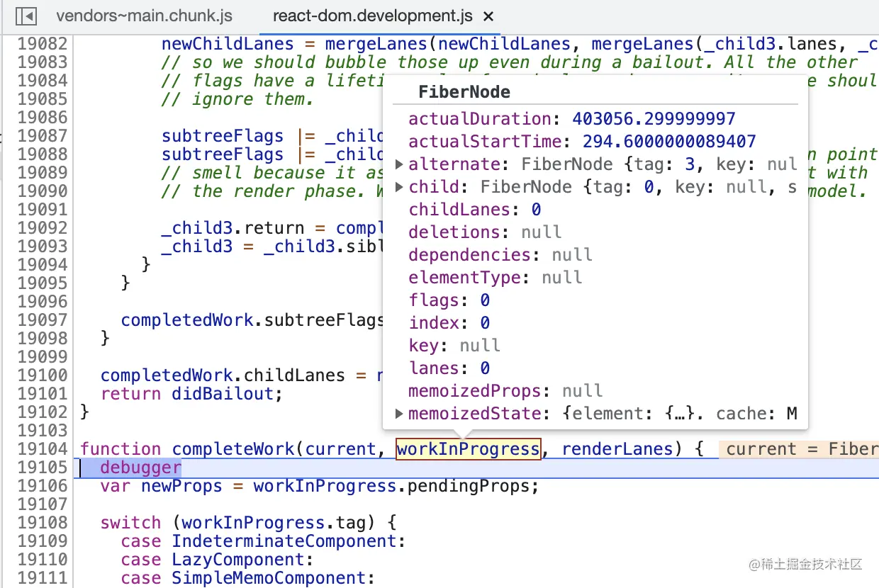Click the FiberNode tooltip title
Image resolution: width=879 pixels, height=588 pixels.
pos(464,92)
